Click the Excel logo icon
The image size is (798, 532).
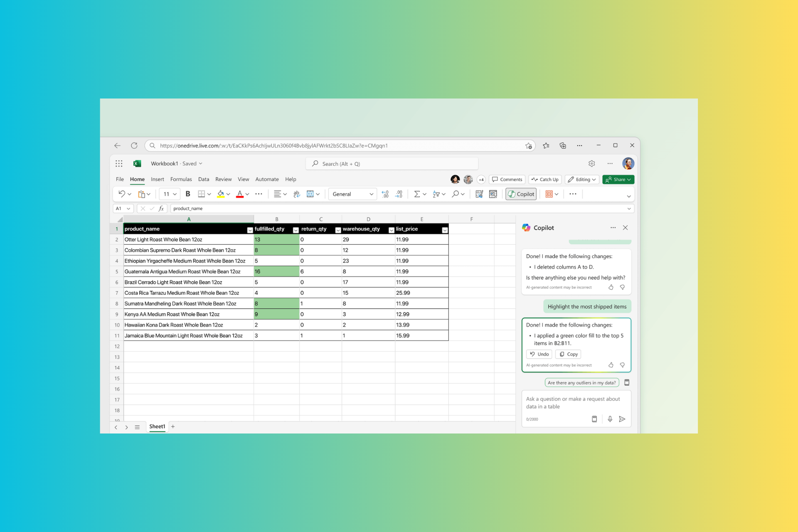[137, 163]
